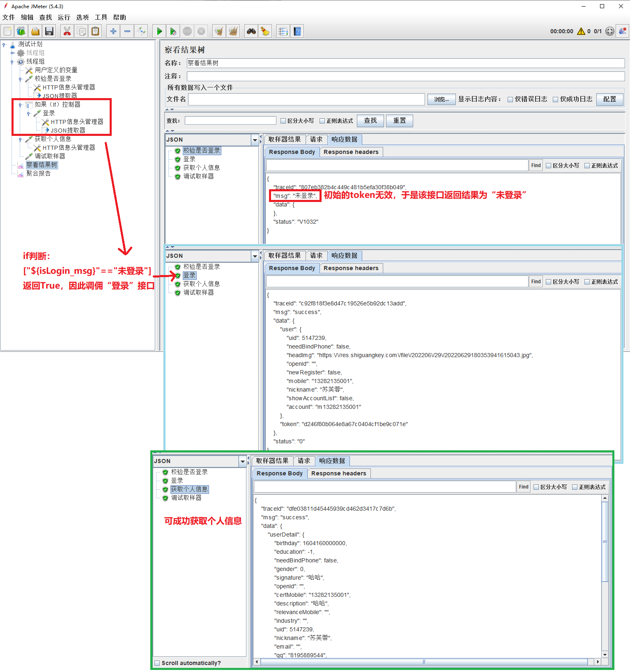Click the blue Help book icon
Image resolution: width=630 pixels, height=672 pixels.
coord(297,31)
